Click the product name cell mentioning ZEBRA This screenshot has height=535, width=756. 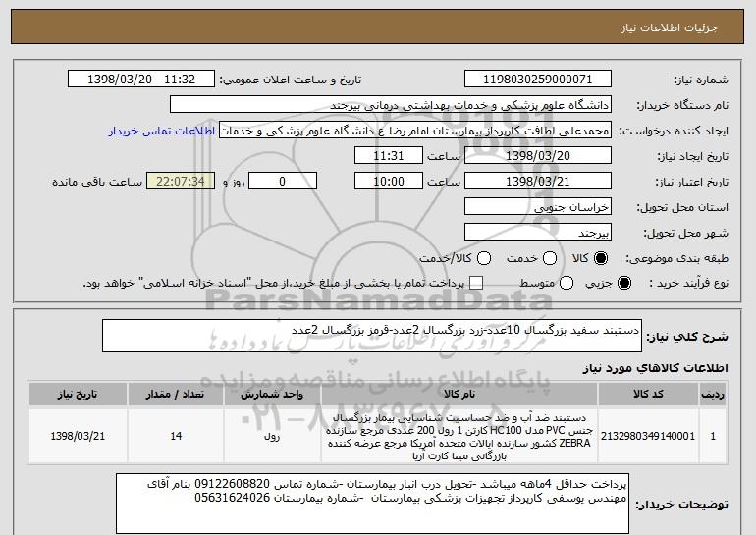point(459,436)
